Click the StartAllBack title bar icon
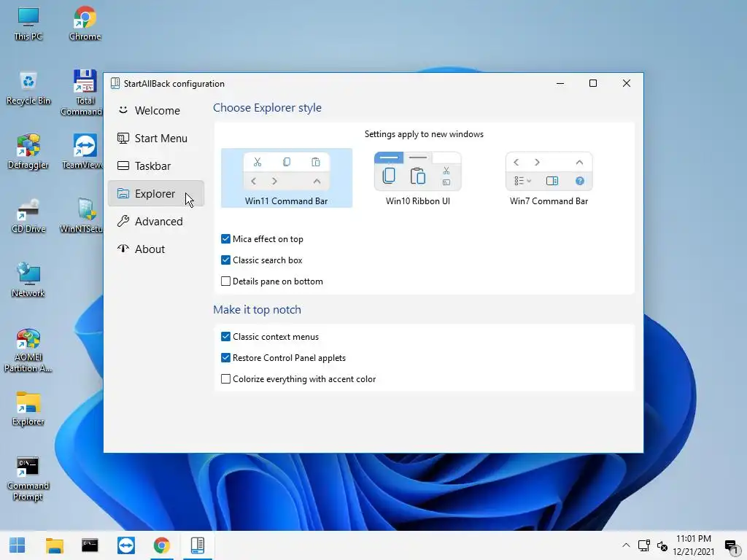The image size is (747, 560). tap(115, 83)
